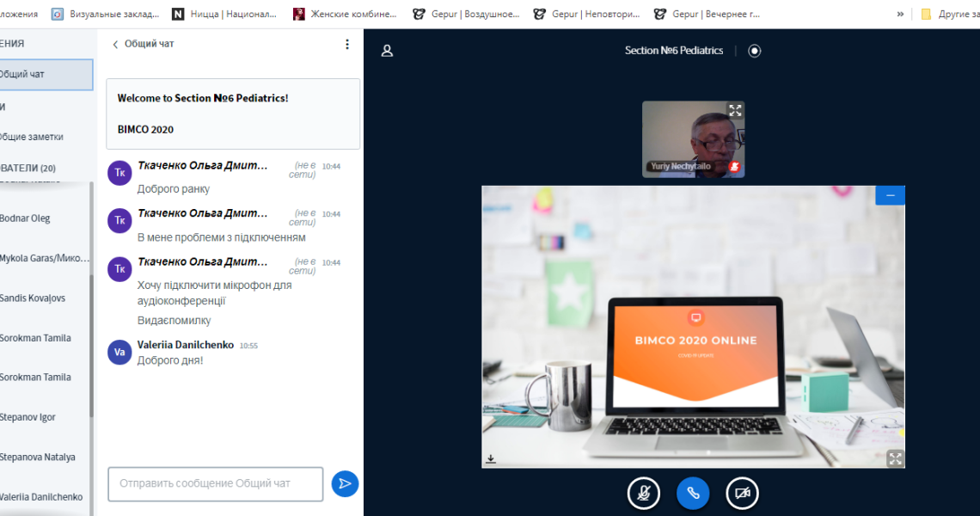Click the 10:55 message timestamp
Image resolution: width=980 pixels, height=516 pixels.
248,346
